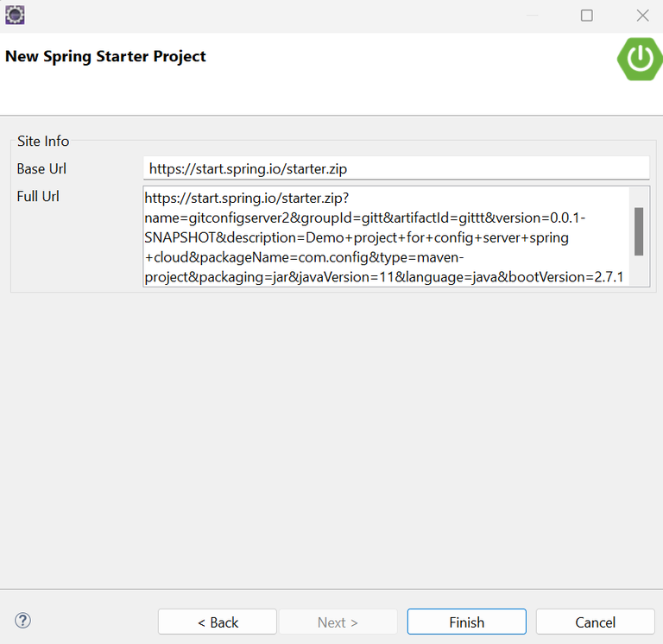This screenshot has width=663, height=644.
Task: Click the green Spring Boot power logo
Action: (x=640, y=59)
